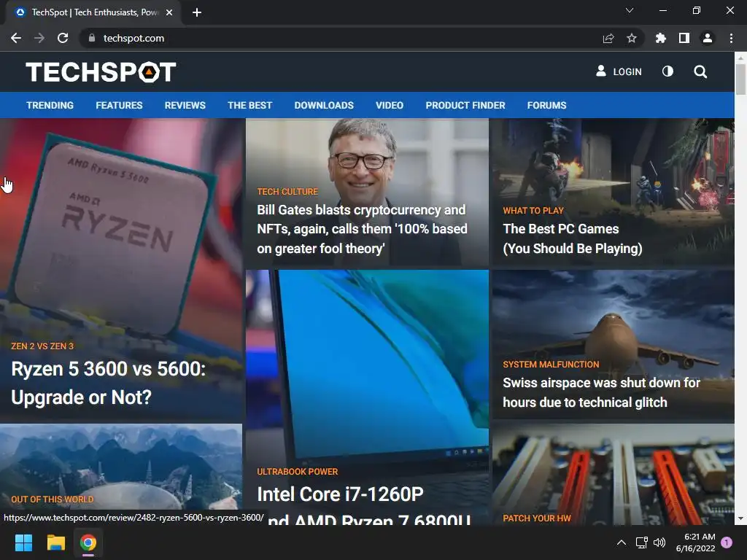Open the TRENDING menu item
Image resolution: width=747 pixels, height=560 pixels.
(50, 105)
